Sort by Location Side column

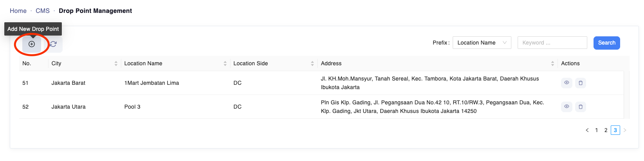(x=312, y=63)
